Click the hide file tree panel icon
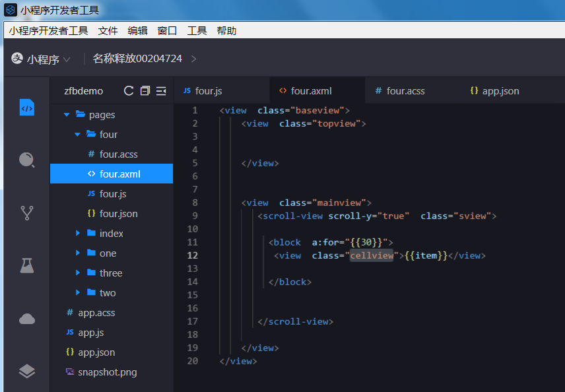This screenshot has height=392, width=565. 161,91
